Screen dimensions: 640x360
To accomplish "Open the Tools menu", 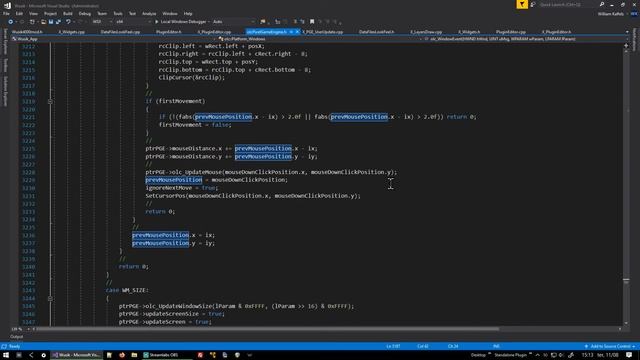I will (118, 13).
